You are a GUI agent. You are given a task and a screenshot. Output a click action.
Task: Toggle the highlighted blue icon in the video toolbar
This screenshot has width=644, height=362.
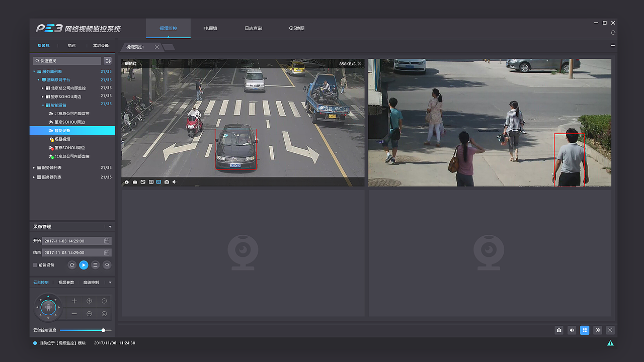[158, 182]
